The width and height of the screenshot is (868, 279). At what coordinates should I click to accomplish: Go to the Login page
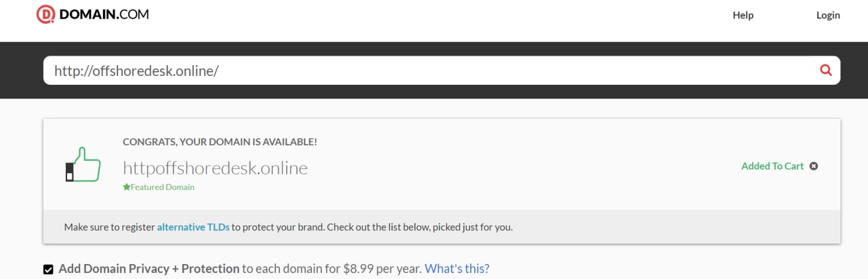click(828, 15)
